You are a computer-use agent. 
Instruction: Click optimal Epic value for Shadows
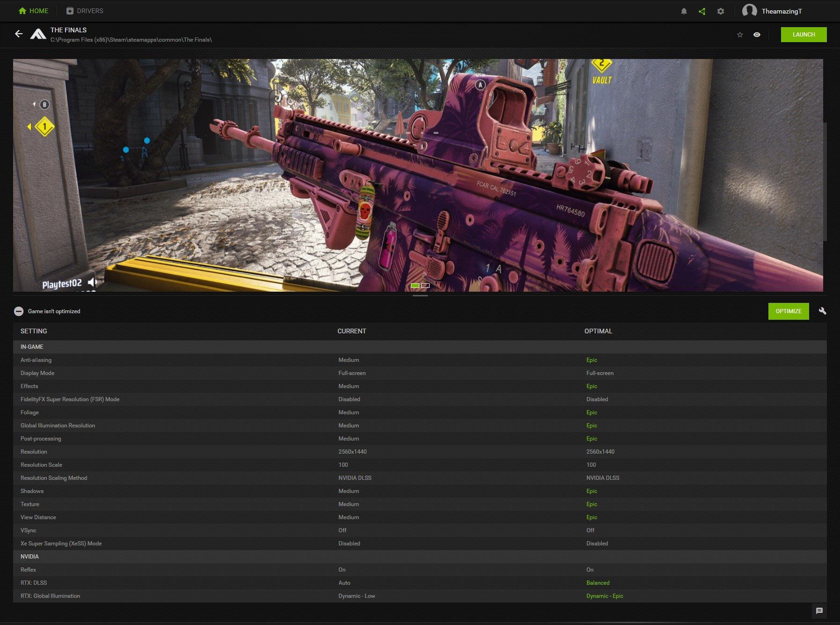592,491
